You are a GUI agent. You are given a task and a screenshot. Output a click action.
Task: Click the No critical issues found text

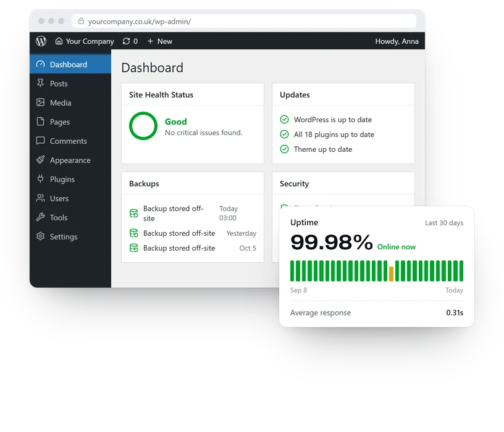point(203,133)
